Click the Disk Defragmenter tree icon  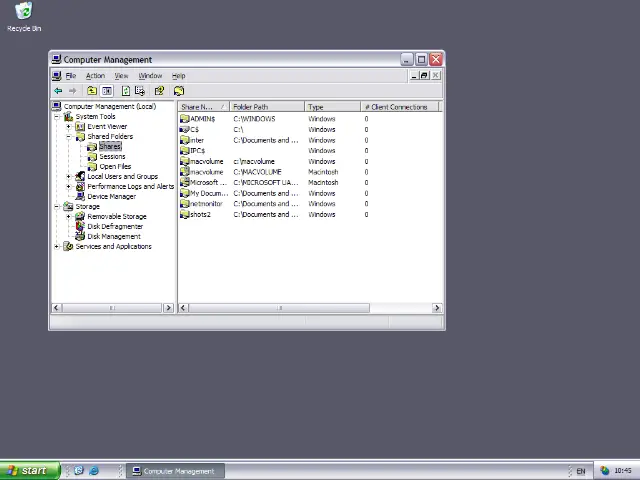click(80, 226)
